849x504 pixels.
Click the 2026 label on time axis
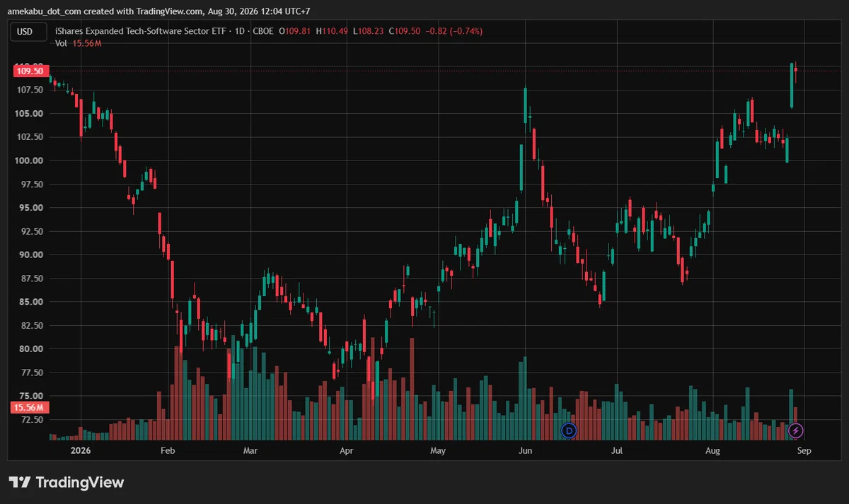[81, 450]
